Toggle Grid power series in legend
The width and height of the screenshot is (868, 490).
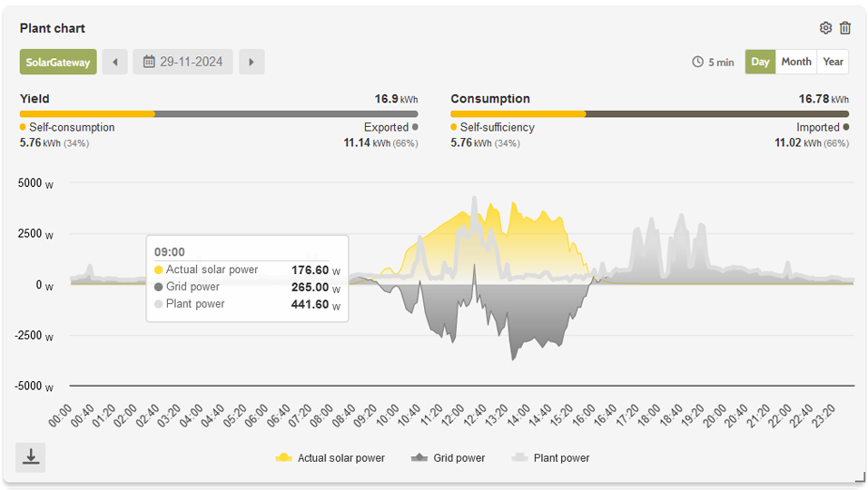pyautogui.click(x=448, y=458)
